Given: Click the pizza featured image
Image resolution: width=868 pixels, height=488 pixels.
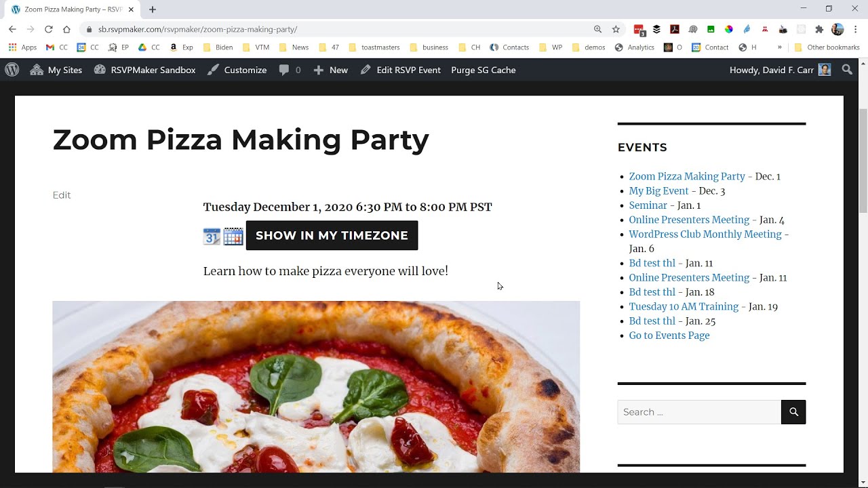Looking at the screenshot, I should point(316,387).
